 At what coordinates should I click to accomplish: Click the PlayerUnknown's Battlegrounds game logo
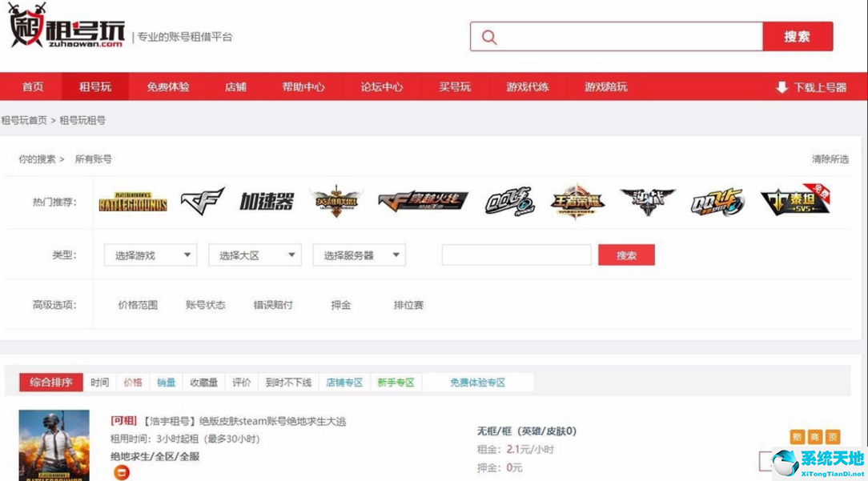[x=132, y=202]
